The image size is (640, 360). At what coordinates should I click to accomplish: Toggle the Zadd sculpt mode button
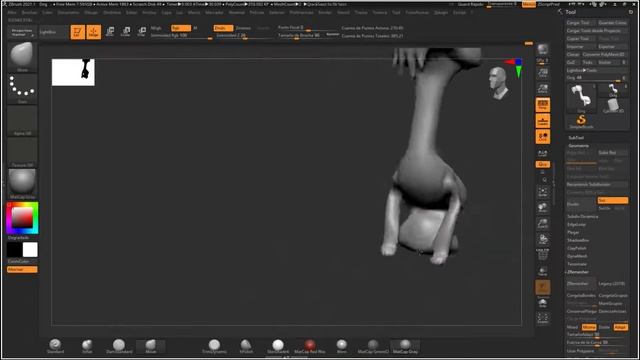coord(223,28)
